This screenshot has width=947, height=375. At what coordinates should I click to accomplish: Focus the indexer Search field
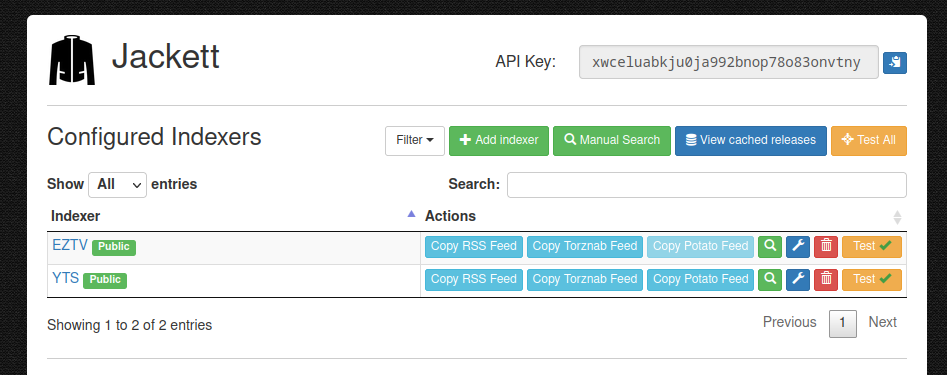point(707,185)
